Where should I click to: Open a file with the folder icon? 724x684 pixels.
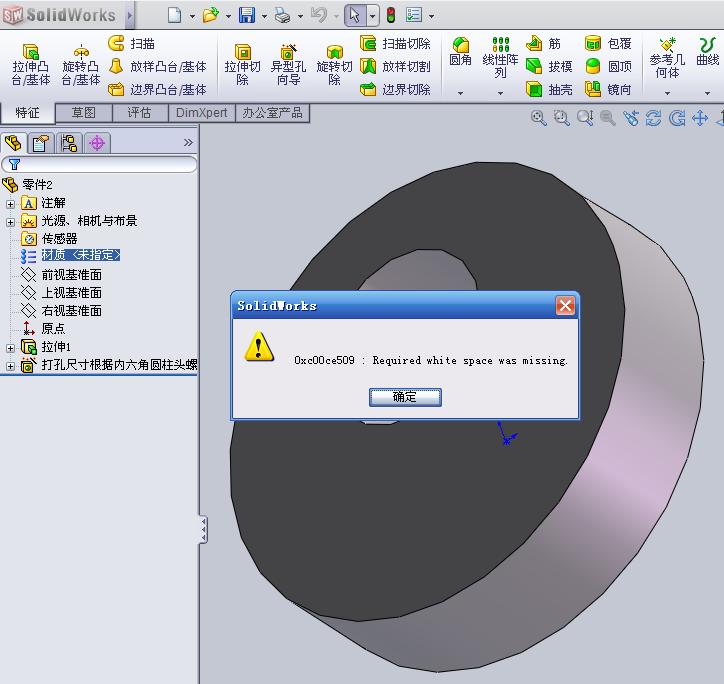click(x=211, y=15)
